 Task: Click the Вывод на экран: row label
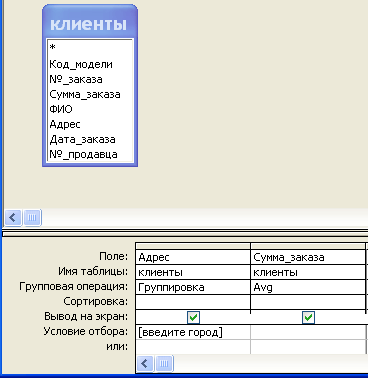[x=86, y=316]
